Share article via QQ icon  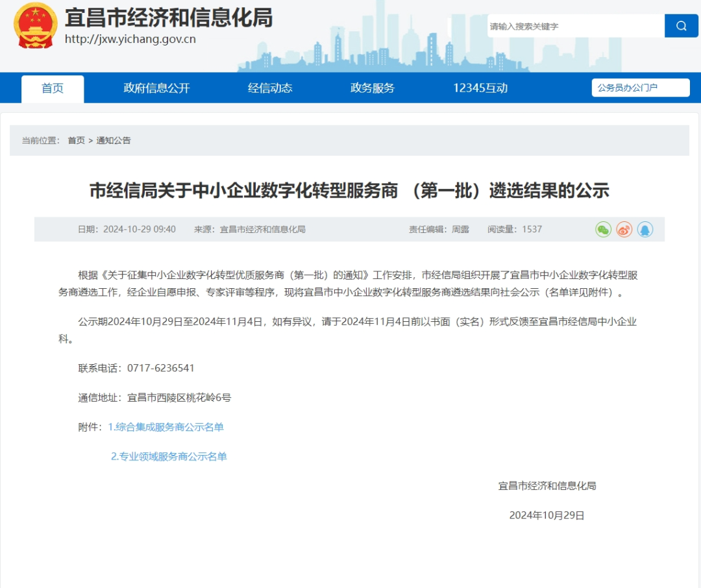point(645,230)
